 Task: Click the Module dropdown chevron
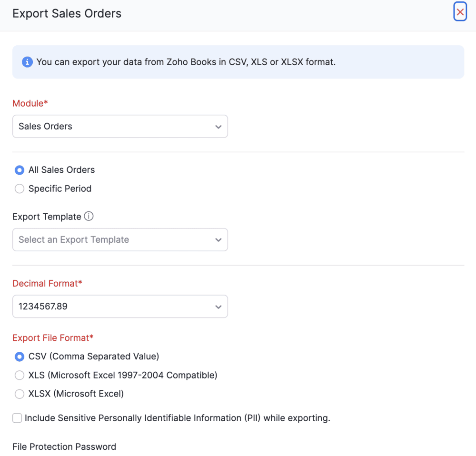coord(218,127)
